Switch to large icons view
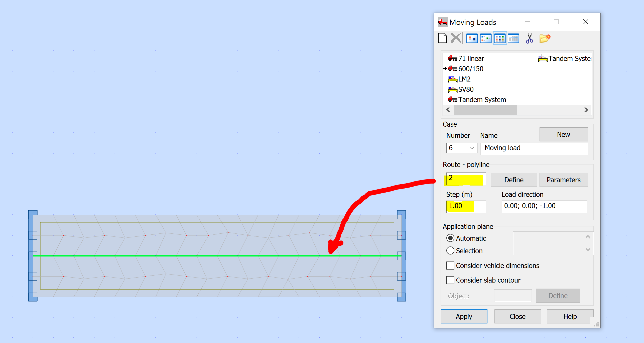Viewport: 644px width, 343px height. coord(472,39)
